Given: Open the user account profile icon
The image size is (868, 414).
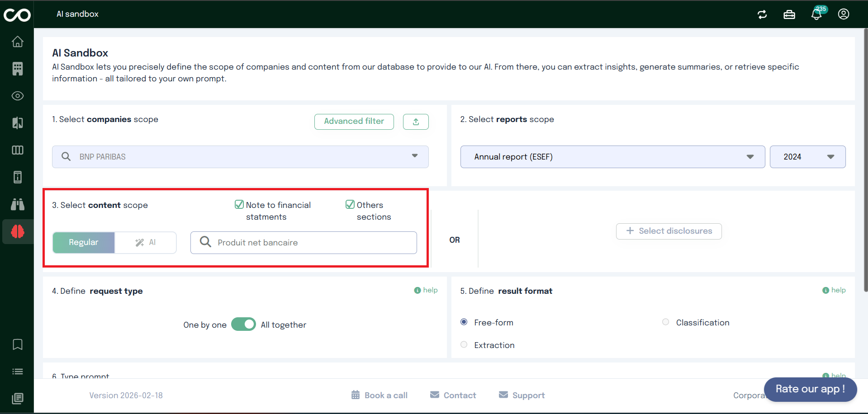Looking at the screenshot, I should [x=844, y=14].
